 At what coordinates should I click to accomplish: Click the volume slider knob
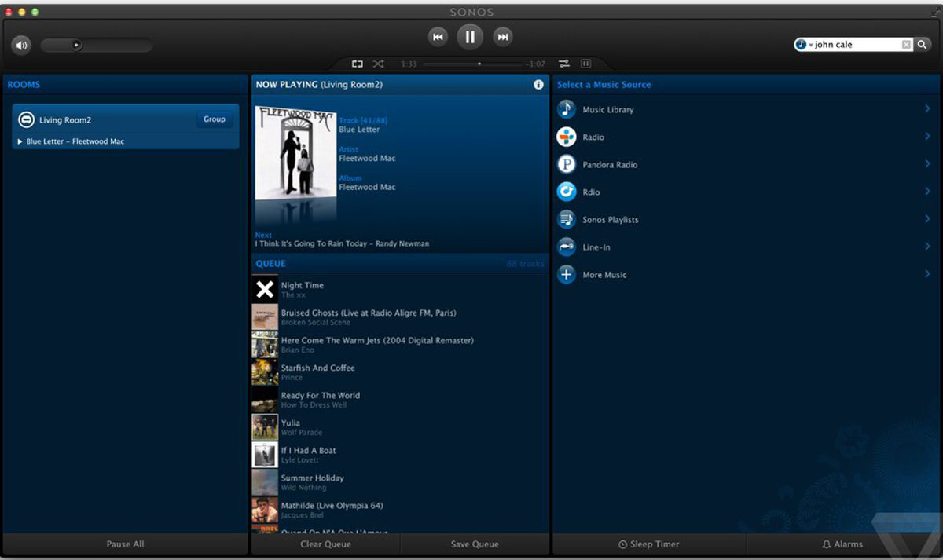tap(76, 46)
